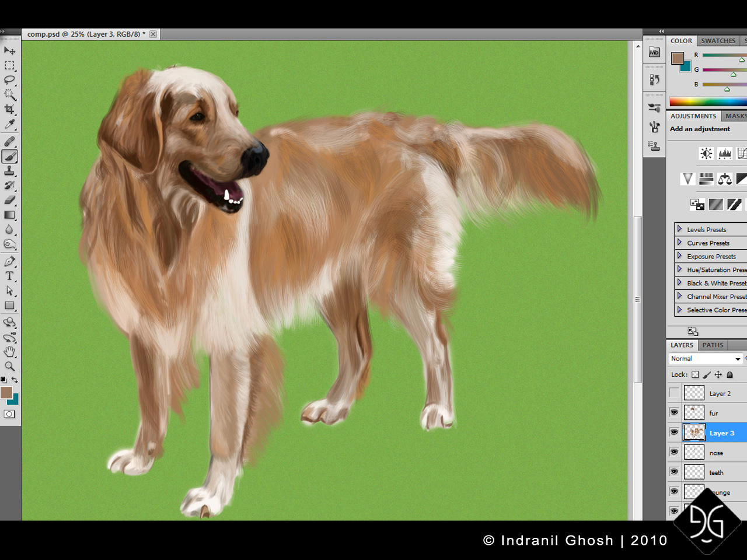Screen dimensions: 747x560
Task: Hide the nose layer
Action: [x=674, y=452]
